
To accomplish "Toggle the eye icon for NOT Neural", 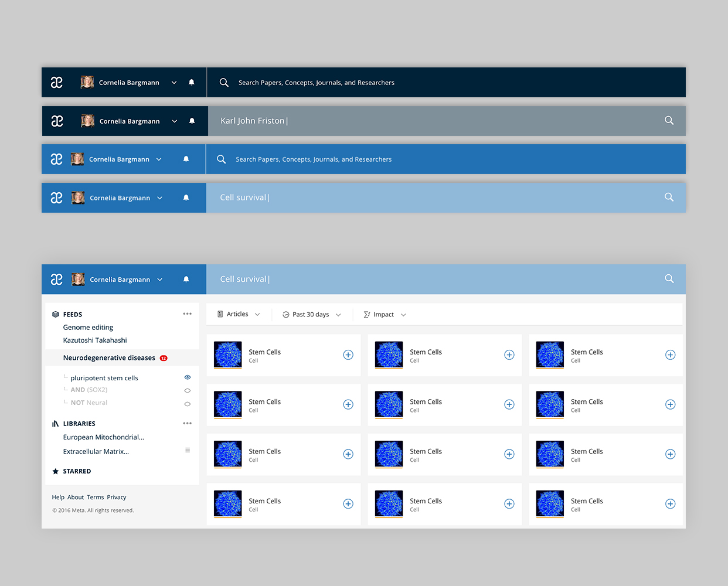I will [188, 404].
